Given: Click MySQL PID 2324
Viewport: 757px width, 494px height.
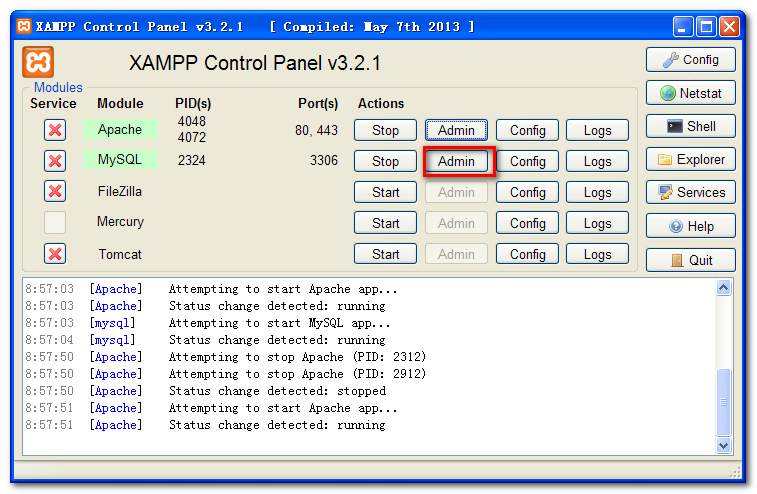Looking at the screenshot, I should [x=192, y=160].
